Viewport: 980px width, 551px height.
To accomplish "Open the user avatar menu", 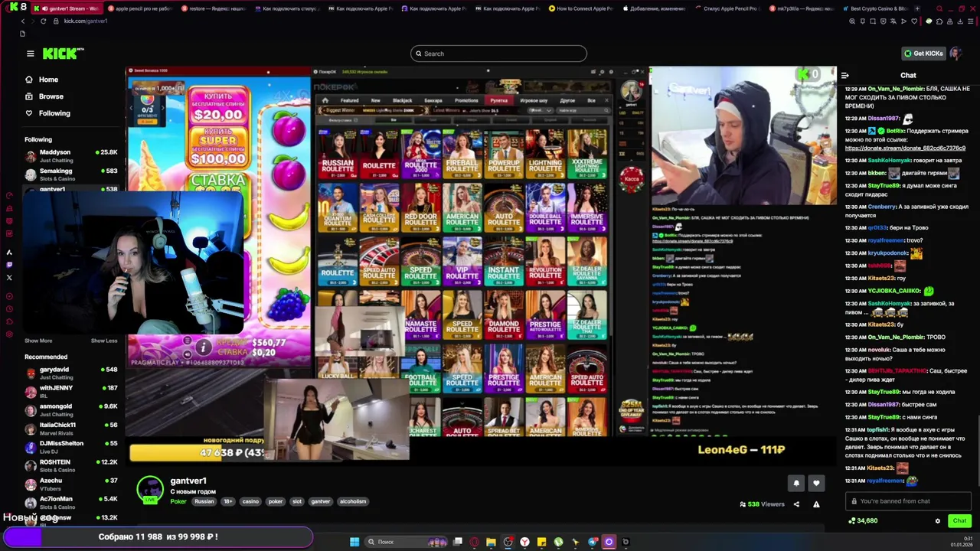I will pyautogui.click(x=955, y=54).
